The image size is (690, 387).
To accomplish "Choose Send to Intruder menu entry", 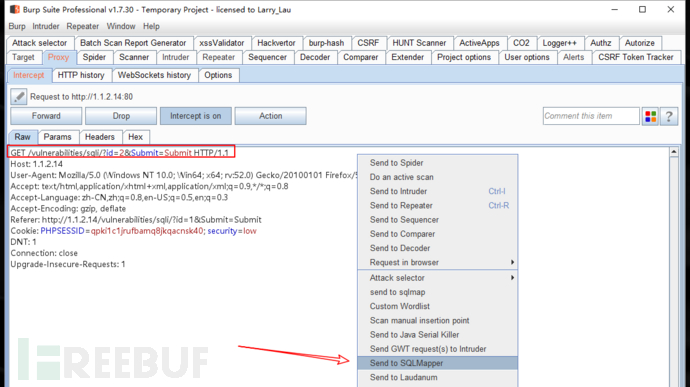I will [437, 191].
